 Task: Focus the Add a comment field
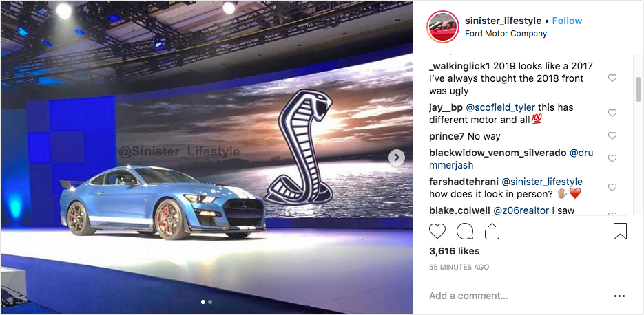(x=517, y=296)
